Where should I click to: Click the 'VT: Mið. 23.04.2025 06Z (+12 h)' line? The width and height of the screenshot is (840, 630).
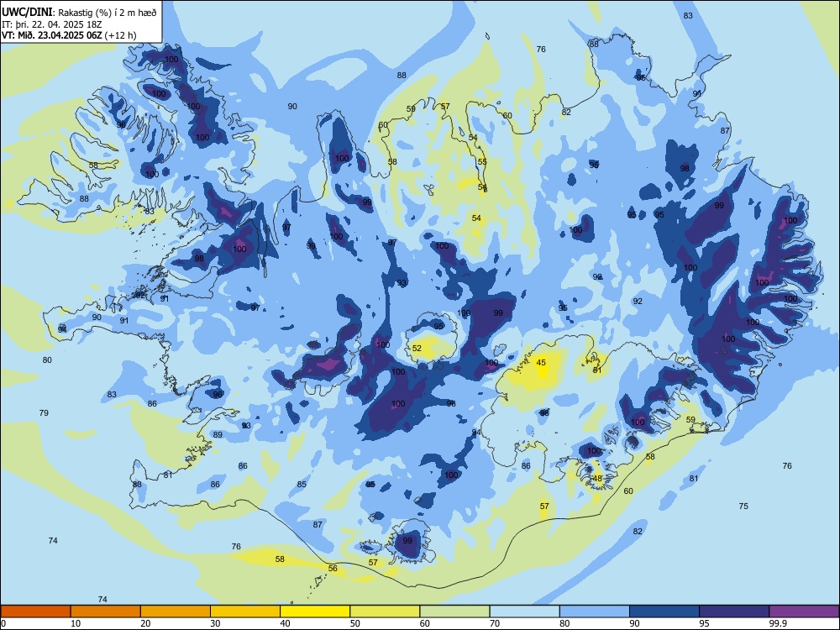click(x=69, y=35)
